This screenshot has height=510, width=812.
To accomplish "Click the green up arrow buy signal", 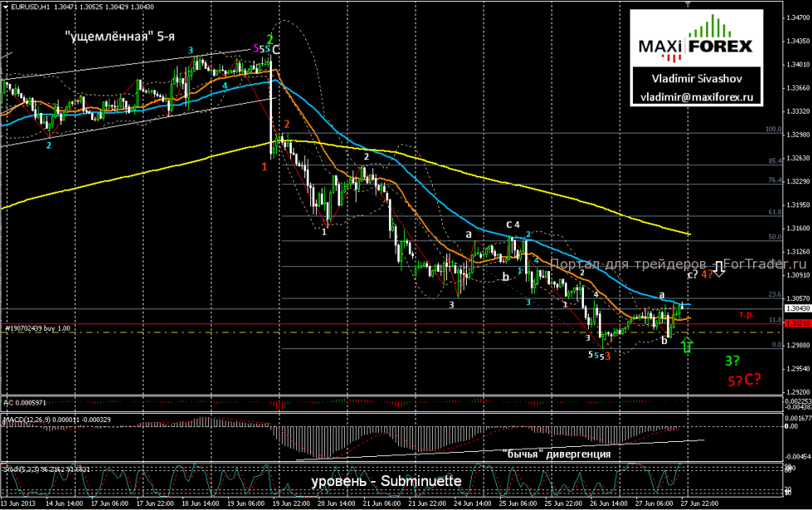I will click(x=687, y=344).
